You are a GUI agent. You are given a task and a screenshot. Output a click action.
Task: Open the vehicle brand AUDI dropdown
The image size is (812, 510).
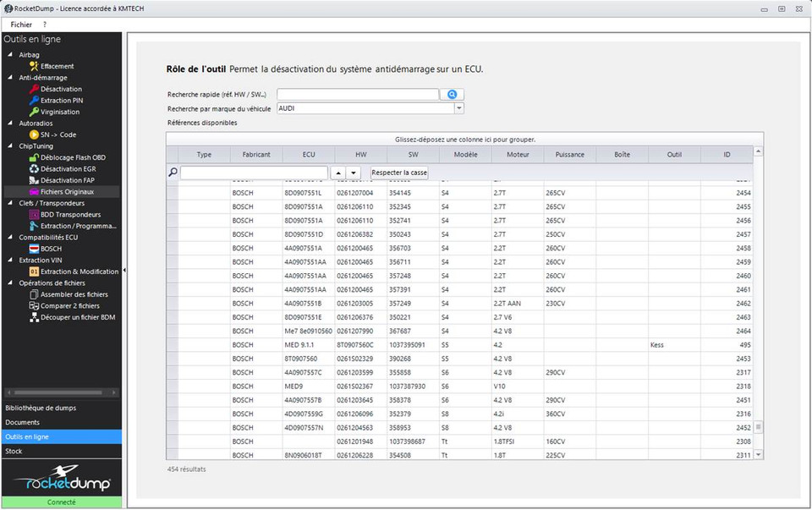459,108
